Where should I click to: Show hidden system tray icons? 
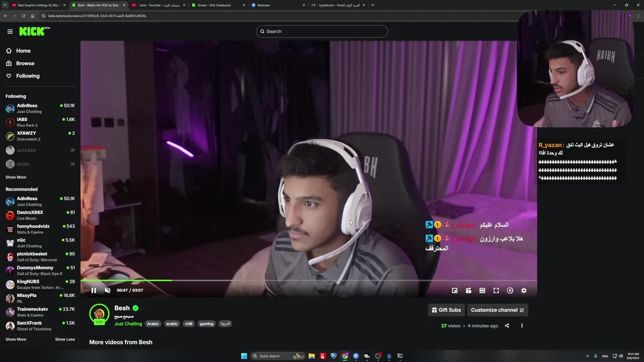tap(587, 356)
